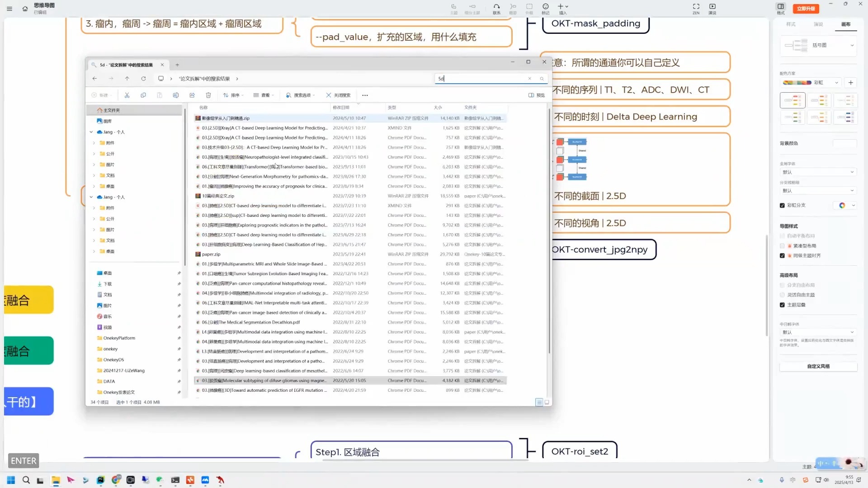This screenshot has height=488, width=868.
Task: Toggle the 同级主题对齐 checkbox
Action: coord(782,256)
